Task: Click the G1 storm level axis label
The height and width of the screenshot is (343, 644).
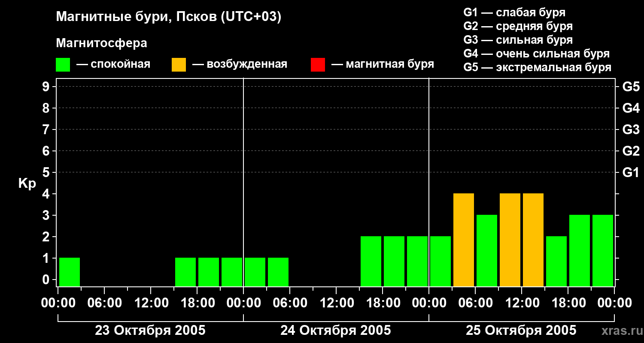Action: 631,172
